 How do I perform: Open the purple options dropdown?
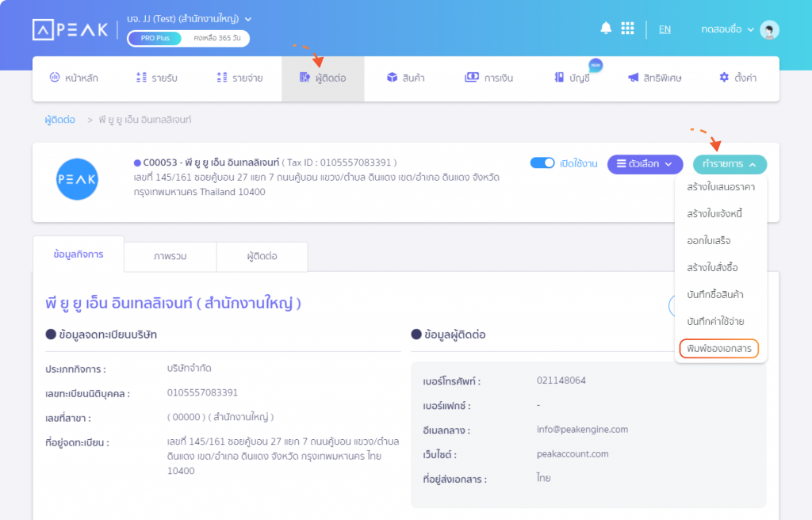(x=645, y=164)
